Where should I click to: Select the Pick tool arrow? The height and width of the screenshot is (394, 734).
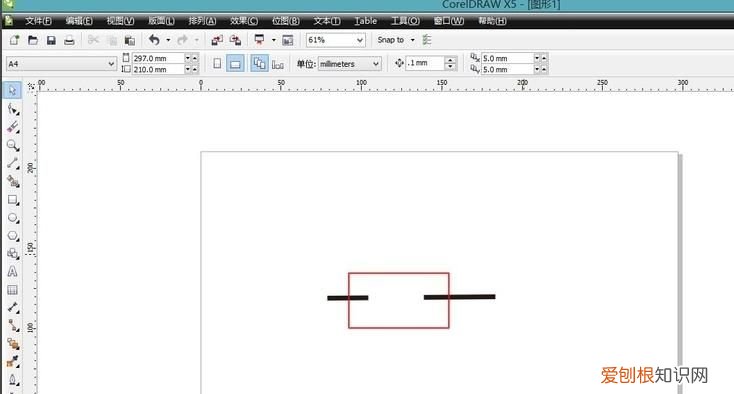point(12,90)
